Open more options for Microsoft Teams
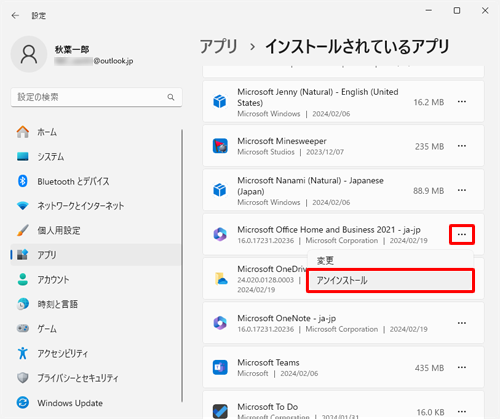 [x=462, y=367]
